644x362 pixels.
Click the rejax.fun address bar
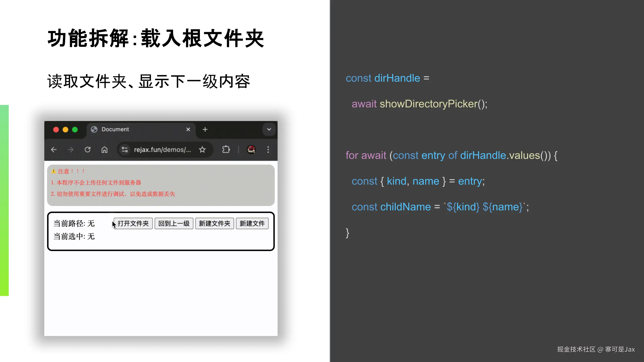click(x=162, y=150)
